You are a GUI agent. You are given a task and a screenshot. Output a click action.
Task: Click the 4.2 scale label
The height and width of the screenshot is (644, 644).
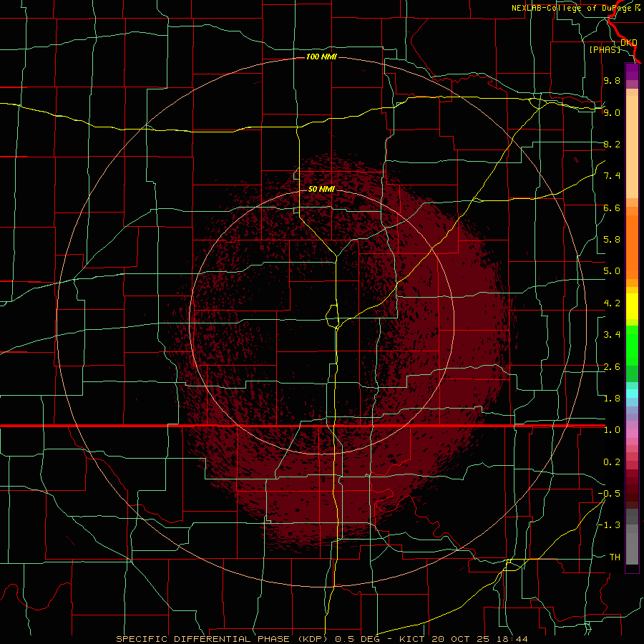612,303
